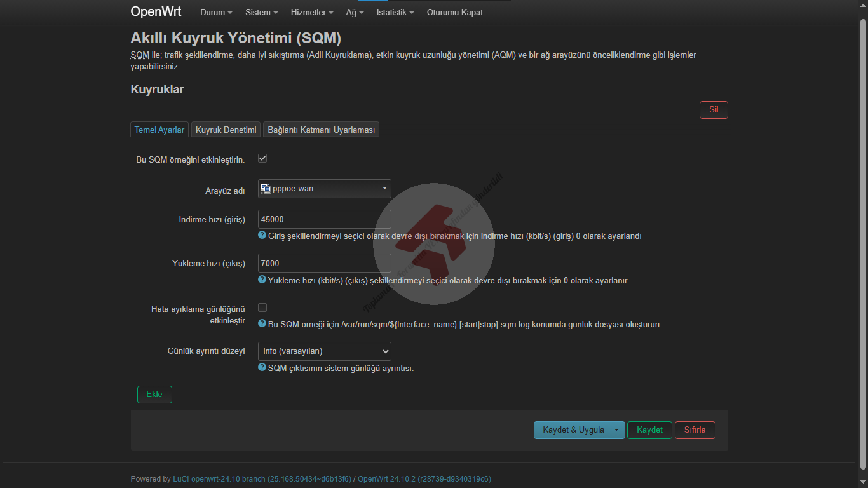
Task: Select the Temel Ayarlar tab
Action: (159, 130)
